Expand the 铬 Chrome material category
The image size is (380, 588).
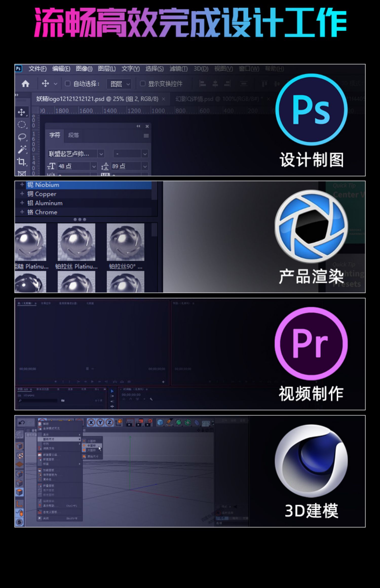pyautogui.click(x=22, y=212)
